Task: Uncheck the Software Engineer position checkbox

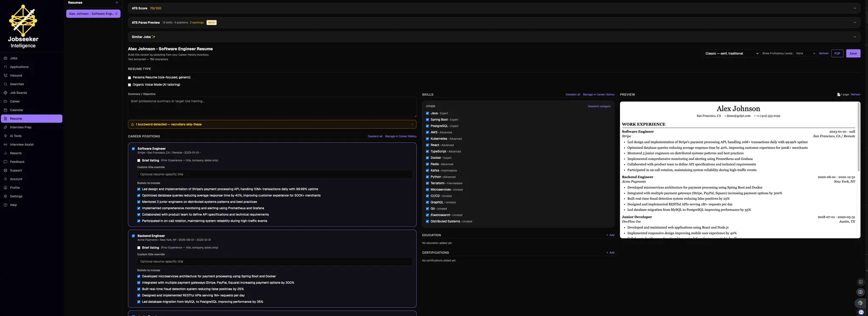Action: pyautogui.click(x=134, y=148)
